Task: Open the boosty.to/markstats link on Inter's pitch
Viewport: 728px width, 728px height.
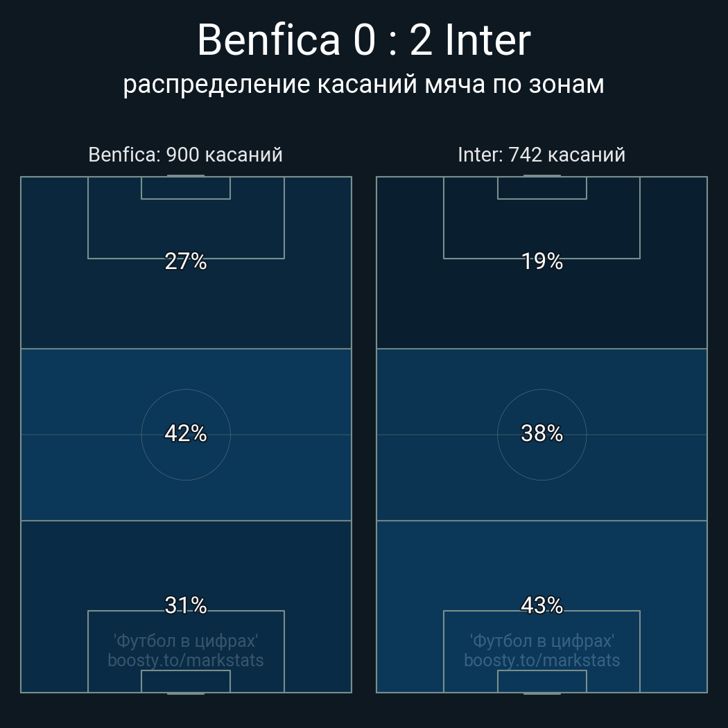Action: point(541,660)
